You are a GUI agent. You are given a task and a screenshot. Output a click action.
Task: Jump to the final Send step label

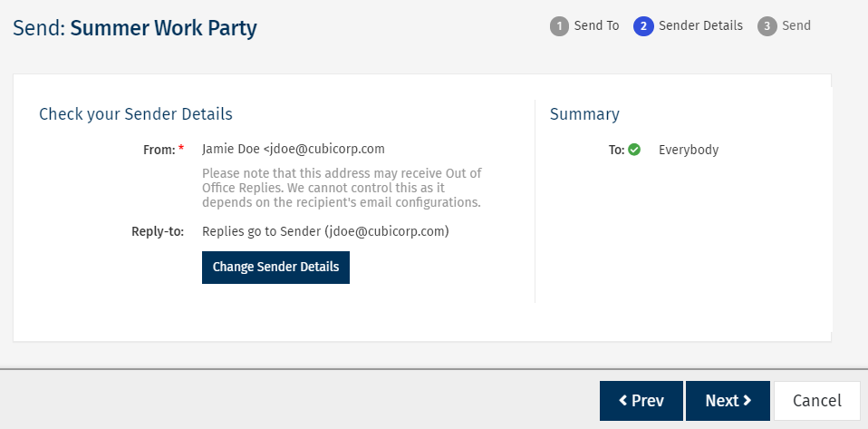[x=796, y=25]
